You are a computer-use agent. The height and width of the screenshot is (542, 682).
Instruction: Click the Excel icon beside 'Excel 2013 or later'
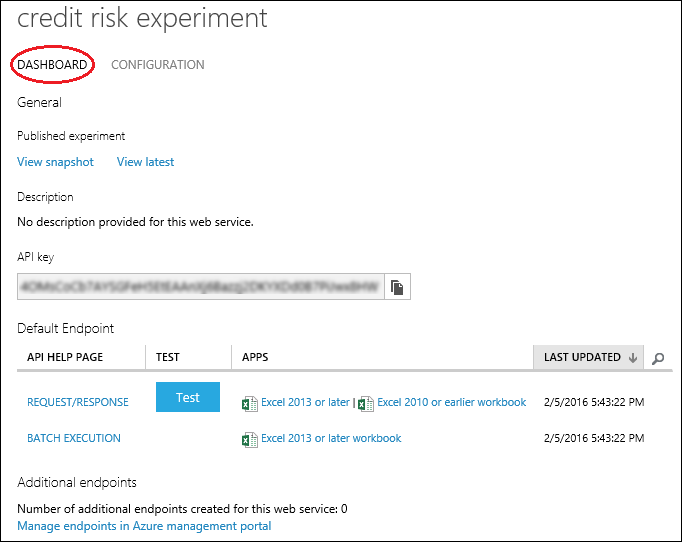[249, 403]
